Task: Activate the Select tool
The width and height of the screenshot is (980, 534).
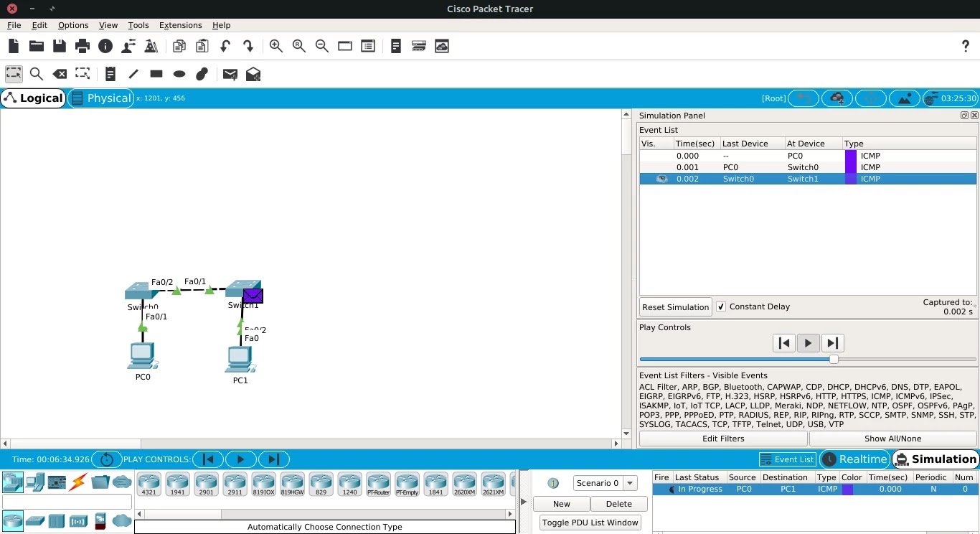Action: click(x=14, y=74)
